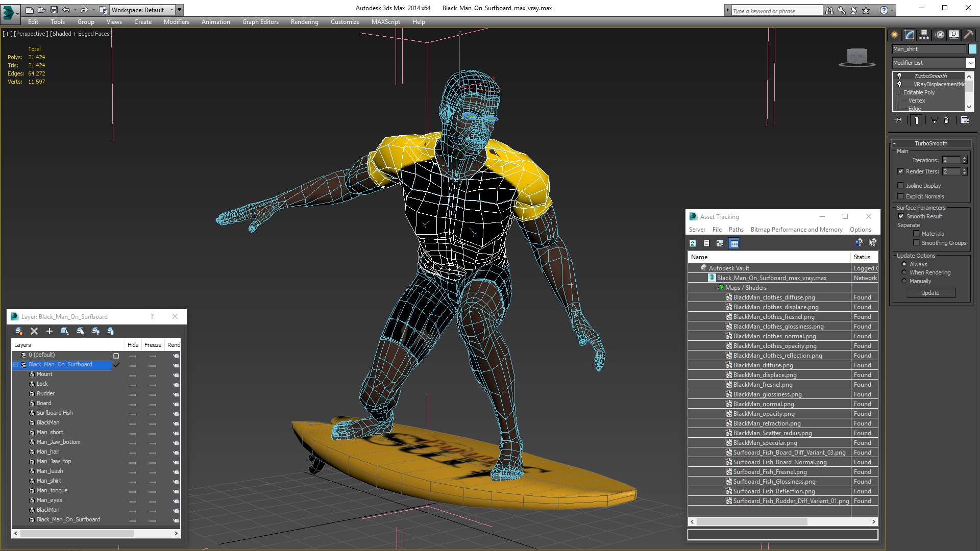Switch to the Utilities hammer panel
The height and width of the screenshot is (551, 980).
tap(968, 35)
